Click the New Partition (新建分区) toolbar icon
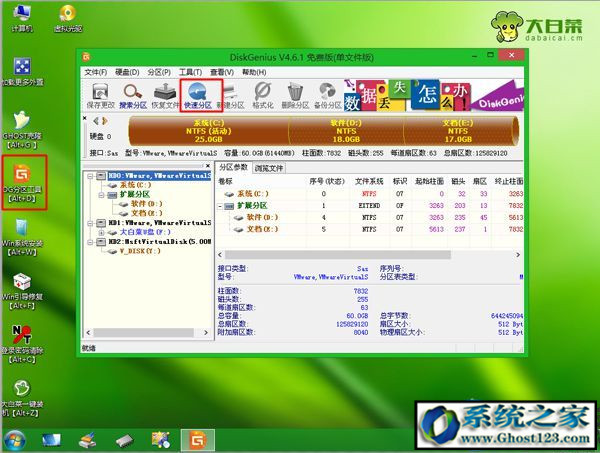This screenshot has width=600, height=453. click(231, 96)
